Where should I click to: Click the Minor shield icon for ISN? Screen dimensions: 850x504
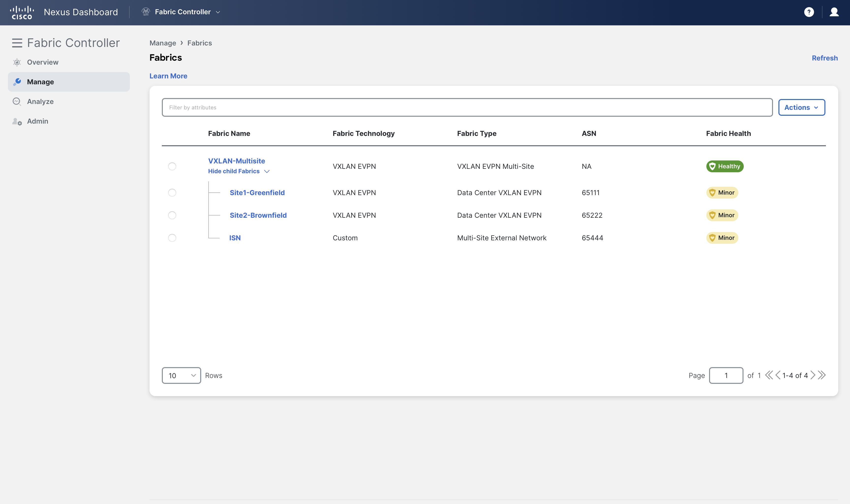pos(712,238)
